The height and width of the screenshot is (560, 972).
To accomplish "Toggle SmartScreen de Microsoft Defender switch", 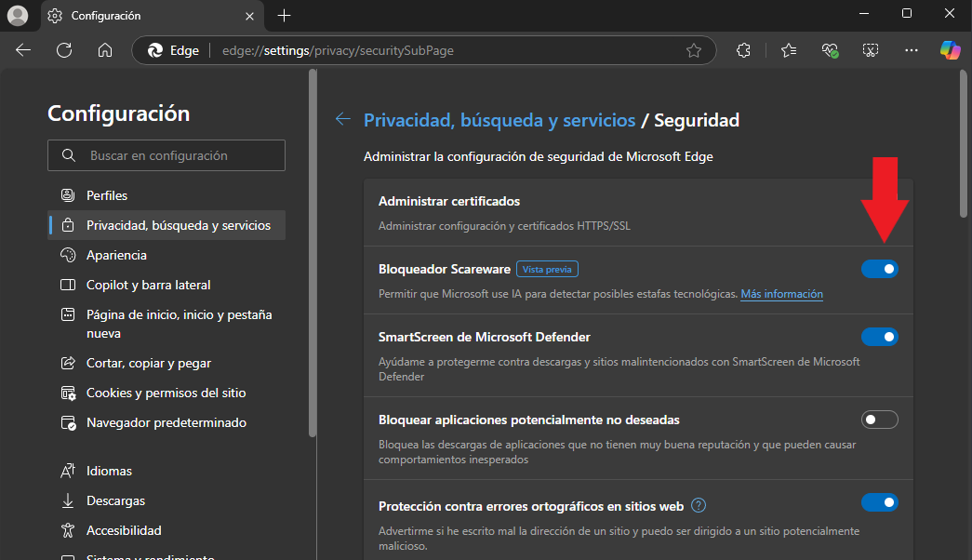I will [x=879, y=337].
